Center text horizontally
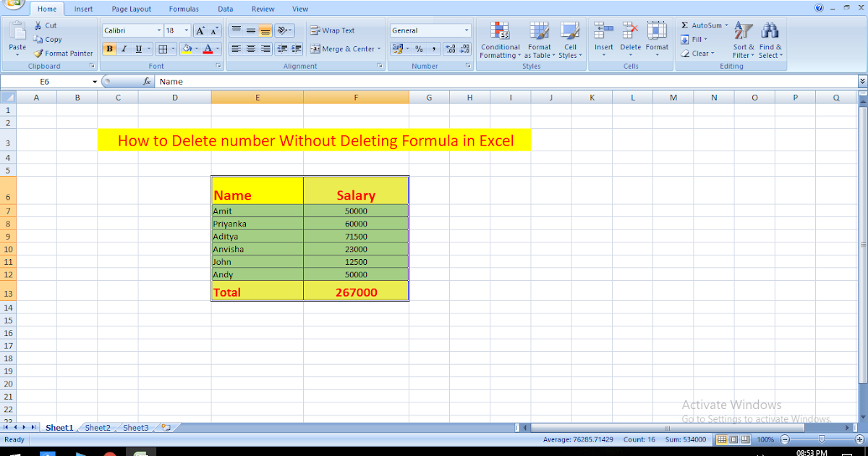Screen dimensions: 868x456 pos(250,48)
